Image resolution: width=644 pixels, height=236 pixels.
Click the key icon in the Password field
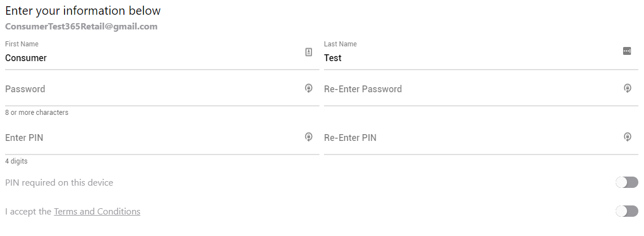tap(309, 88)
